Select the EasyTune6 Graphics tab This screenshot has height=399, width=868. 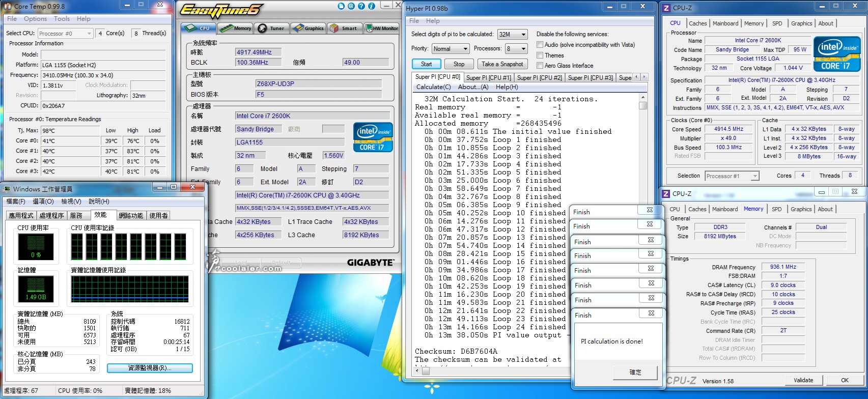309,28
